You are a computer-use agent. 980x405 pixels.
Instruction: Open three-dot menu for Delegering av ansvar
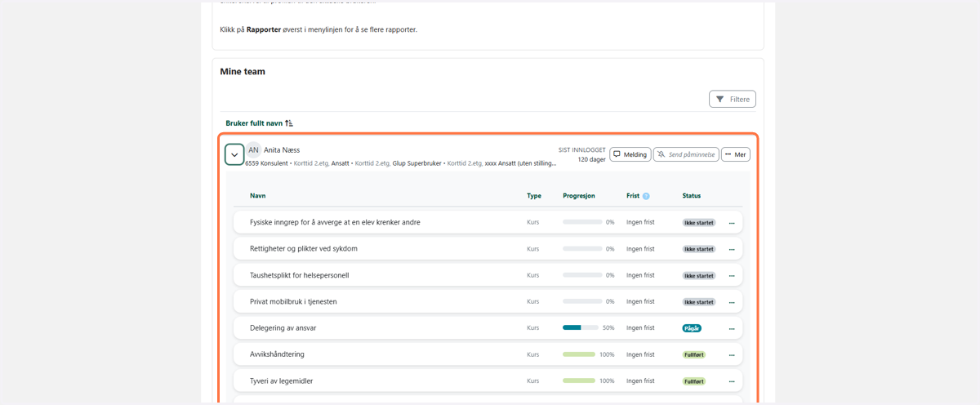point(732,328)
